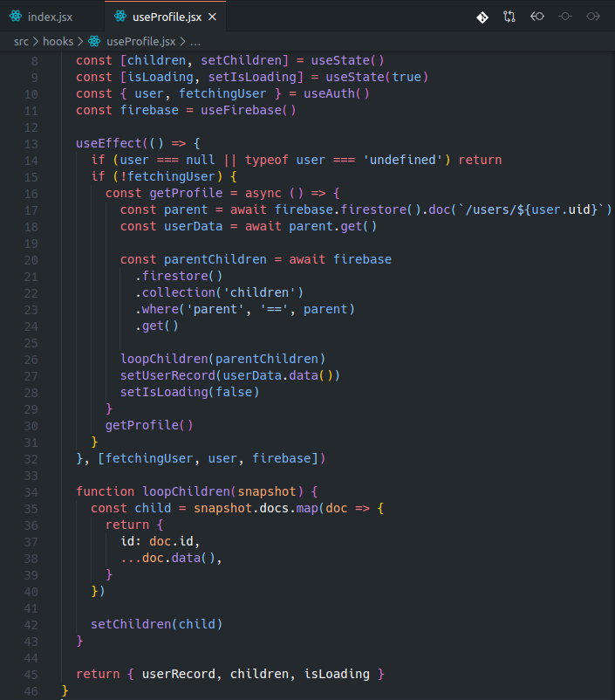Click the template string '/users/${user.uid}'
Screen dimensions: 615x700
(532, 209)
